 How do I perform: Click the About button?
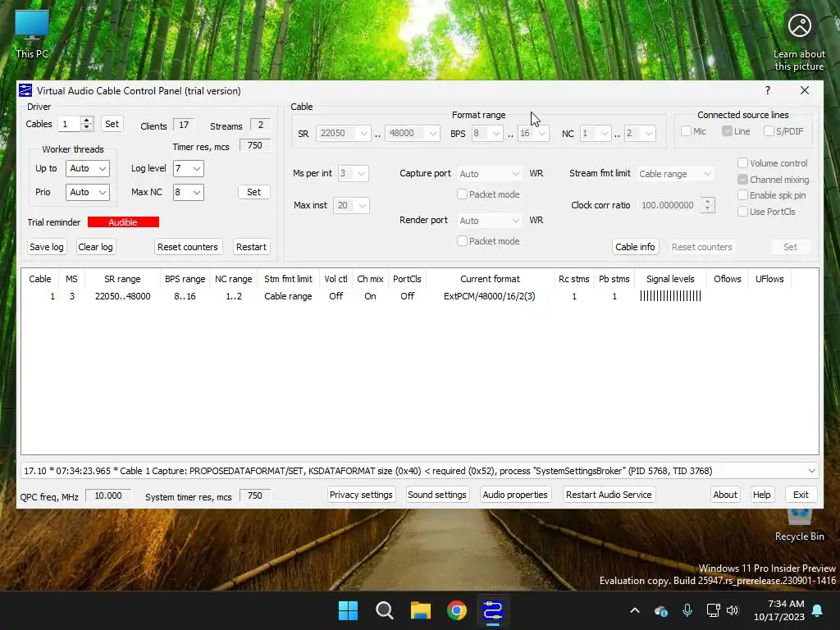click(725, 495)
